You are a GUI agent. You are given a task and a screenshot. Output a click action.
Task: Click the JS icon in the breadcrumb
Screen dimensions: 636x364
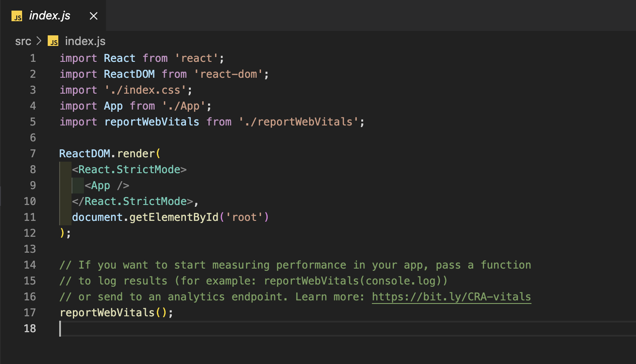[53, 42]
